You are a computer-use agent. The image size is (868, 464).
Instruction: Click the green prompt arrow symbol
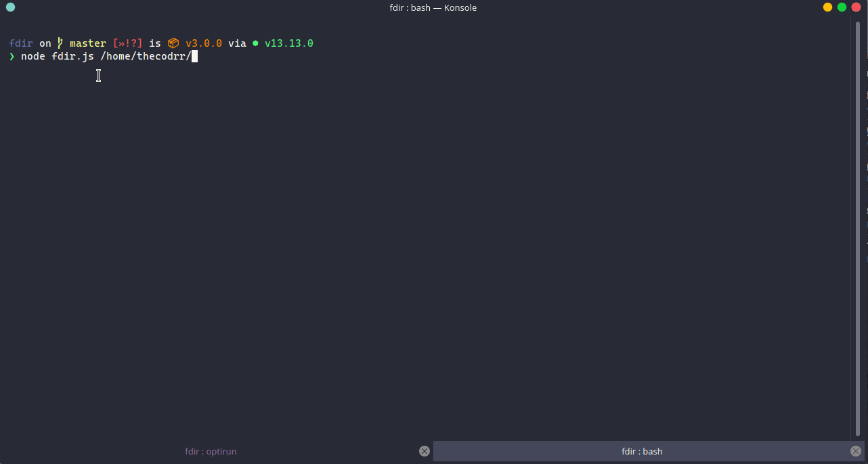12,56
